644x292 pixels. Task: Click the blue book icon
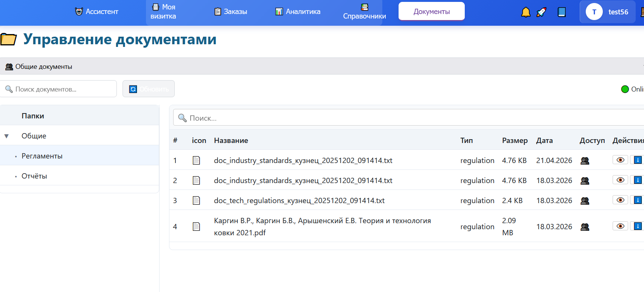[562, 12]
